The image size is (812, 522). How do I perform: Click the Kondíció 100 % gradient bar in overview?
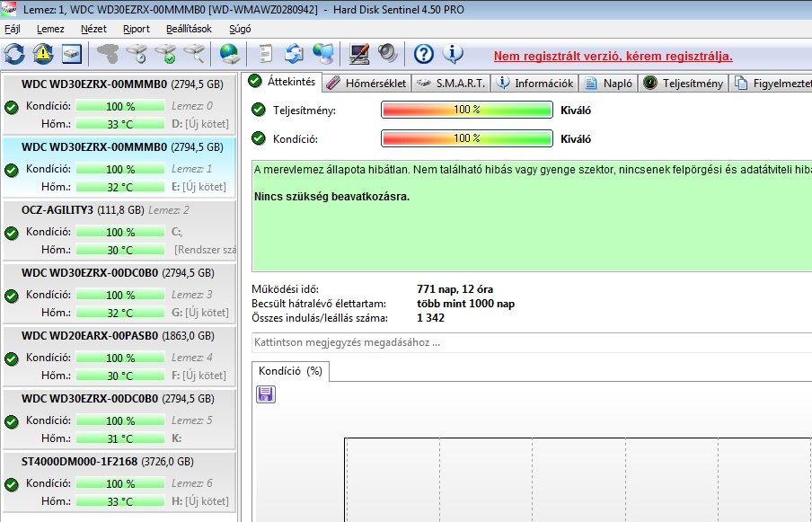(x=466, y=138)
